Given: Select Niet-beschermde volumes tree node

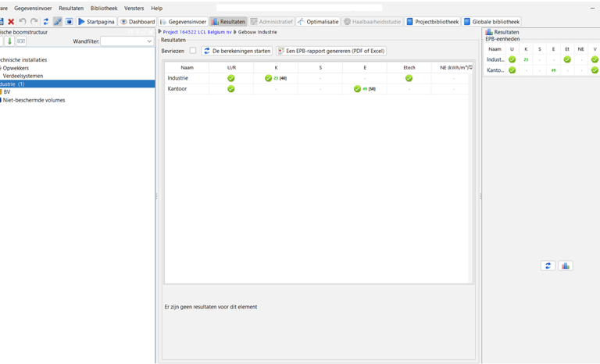Looking at the screenshot, I should tap(34, 100).
